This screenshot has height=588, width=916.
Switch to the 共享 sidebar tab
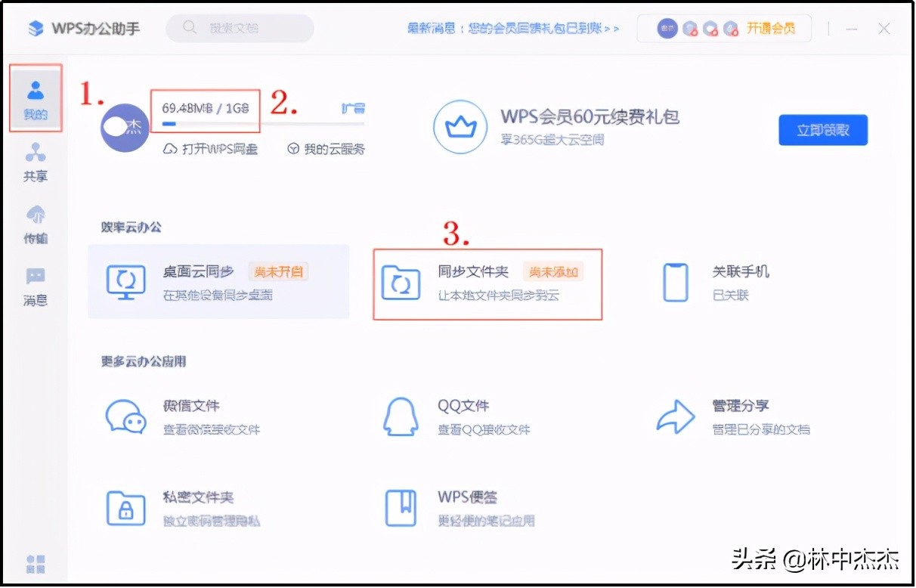36,162
